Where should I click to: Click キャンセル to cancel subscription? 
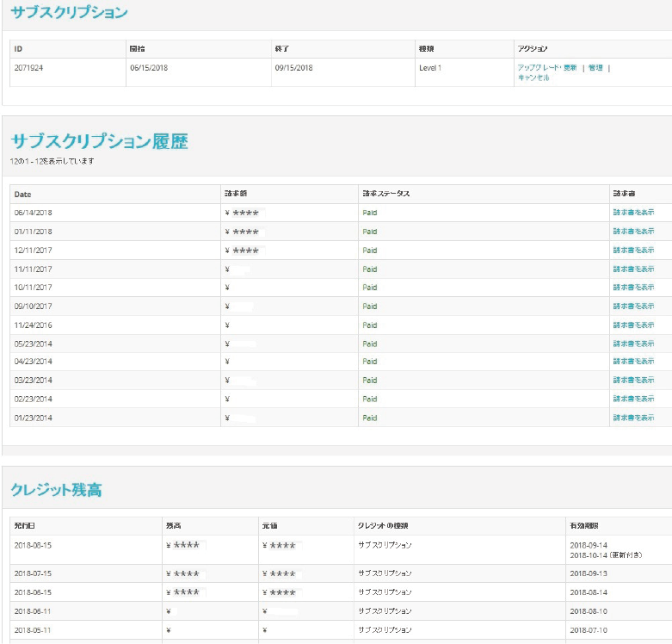(x=533, y=77)
